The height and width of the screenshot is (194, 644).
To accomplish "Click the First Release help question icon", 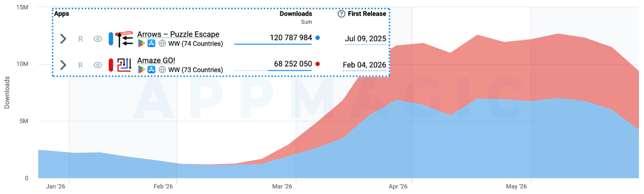I will click(x=341, y=14).
